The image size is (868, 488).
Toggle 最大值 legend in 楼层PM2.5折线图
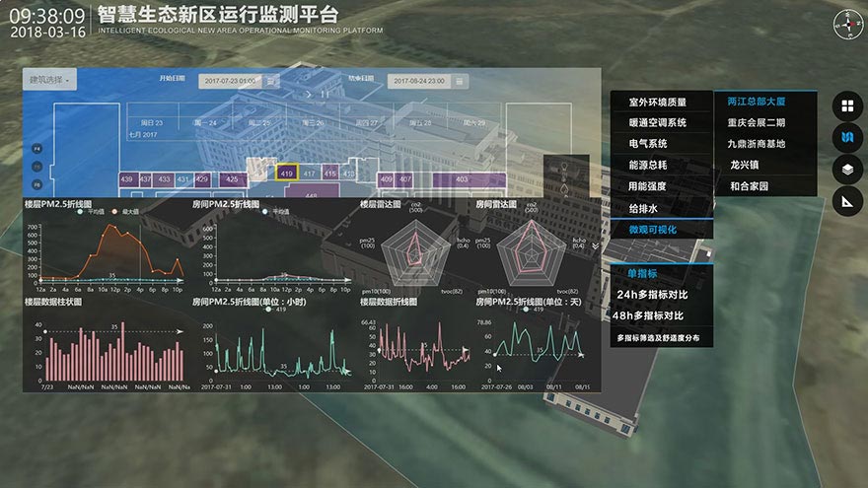[x=125, y=212]
